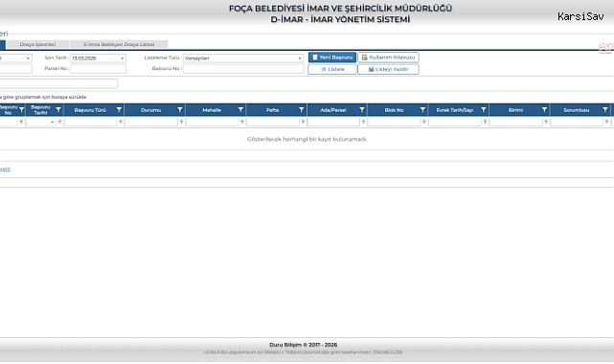
Task: Click the Pafta filter text box
Action: [x=273, y=122]
